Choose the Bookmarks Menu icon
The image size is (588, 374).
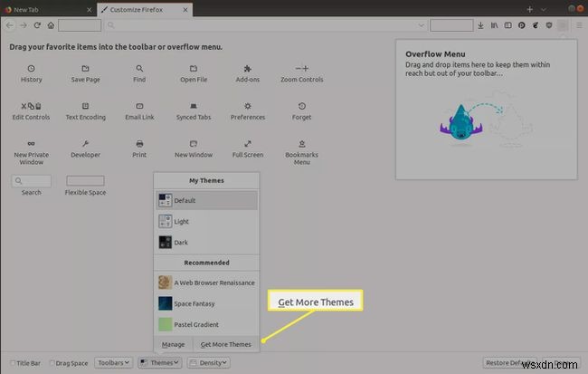coord(302,143)
